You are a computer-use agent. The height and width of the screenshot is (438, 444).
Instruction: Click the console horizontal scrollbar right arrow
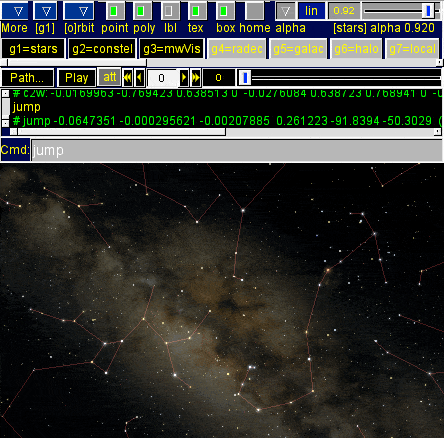point(437,132)
